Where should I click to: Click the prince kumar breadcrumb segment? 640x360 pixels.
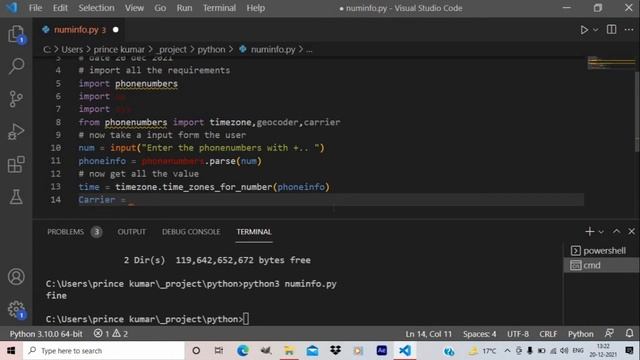119,49
